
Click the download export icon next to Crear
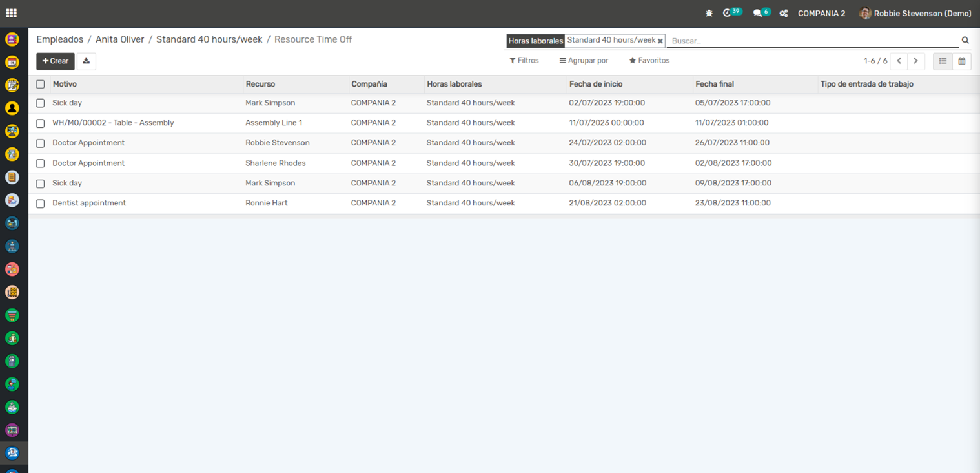86,61
